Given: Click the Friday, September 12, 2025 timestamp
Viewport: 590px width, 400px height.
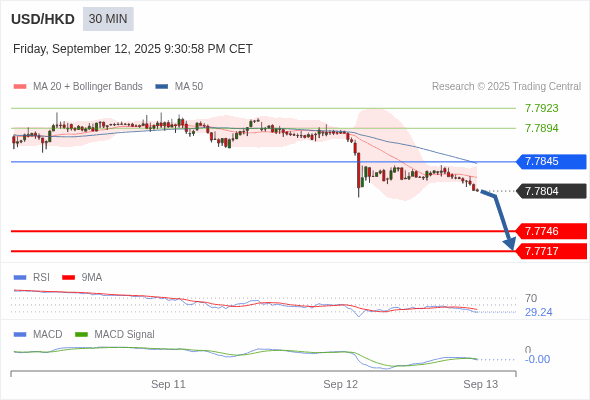Looking at the screenshot, I should pyautogui.click(x=133, y=49).
